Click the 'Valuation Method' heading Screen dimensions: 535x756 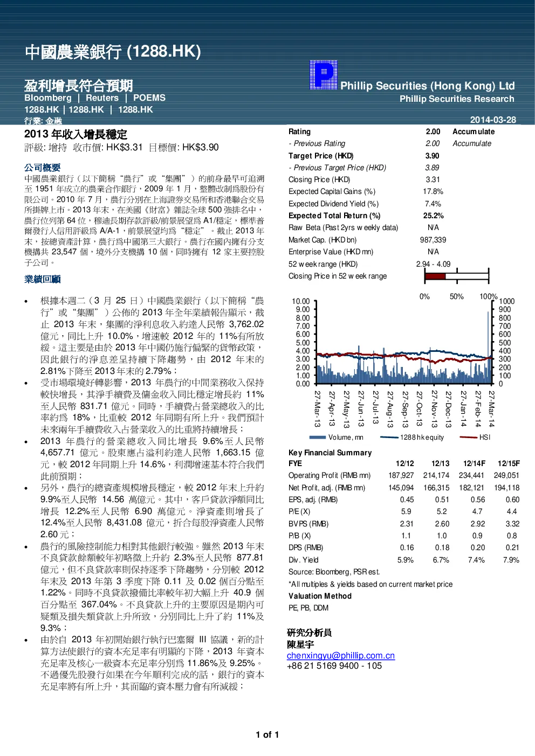(320, 596)
